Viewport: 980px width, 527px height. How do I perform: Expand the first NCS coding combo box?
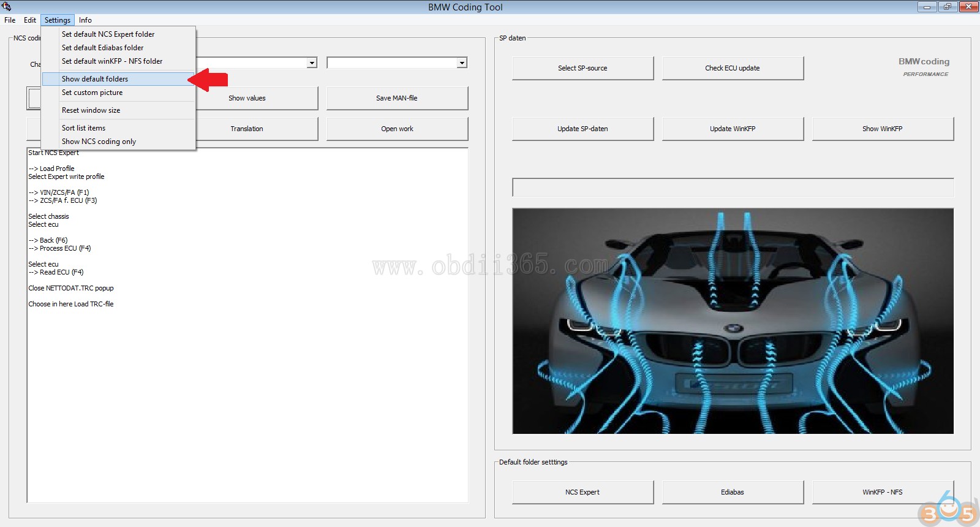coord(312,63)
